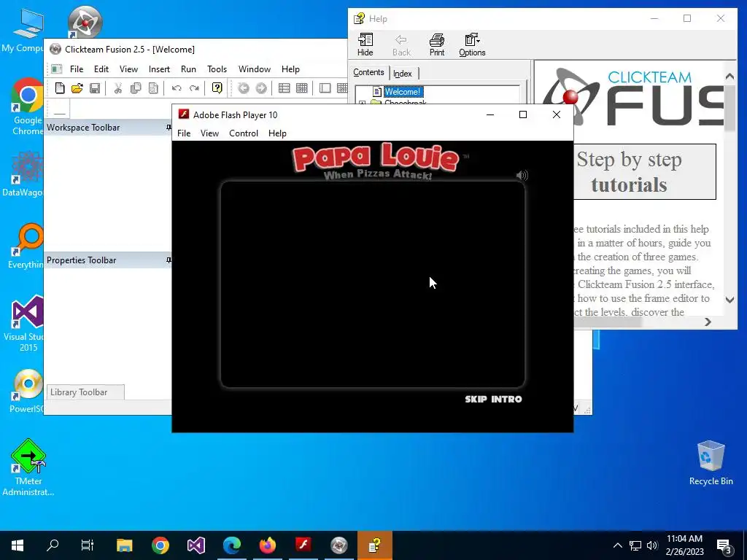Click the Undo arrow in Fusion toolbar
Viewport: 747px width, 560px height.
click(x=177, y=88)
